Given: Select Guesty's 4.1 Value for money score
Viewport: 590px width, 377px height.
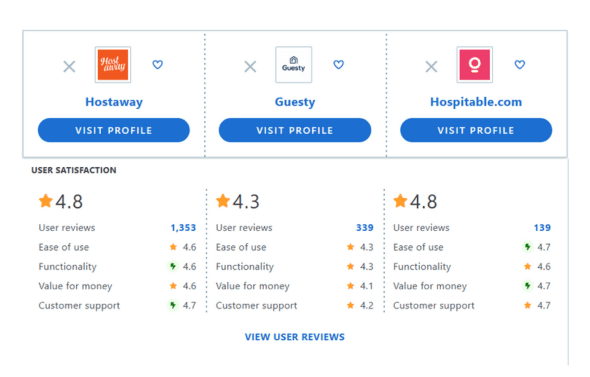Looking at the screenshot, I should coord(366,286).
